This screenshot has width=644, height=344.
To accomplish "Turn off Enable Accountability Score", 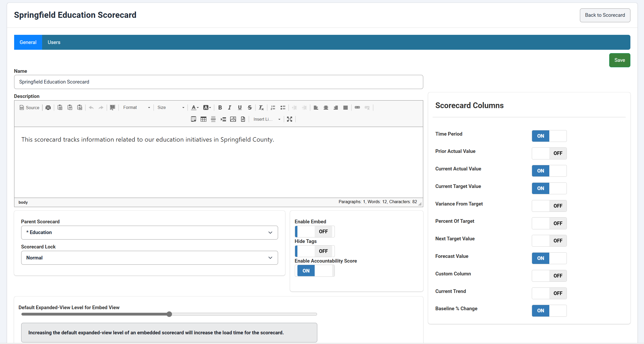I will [x=314, y=271].
